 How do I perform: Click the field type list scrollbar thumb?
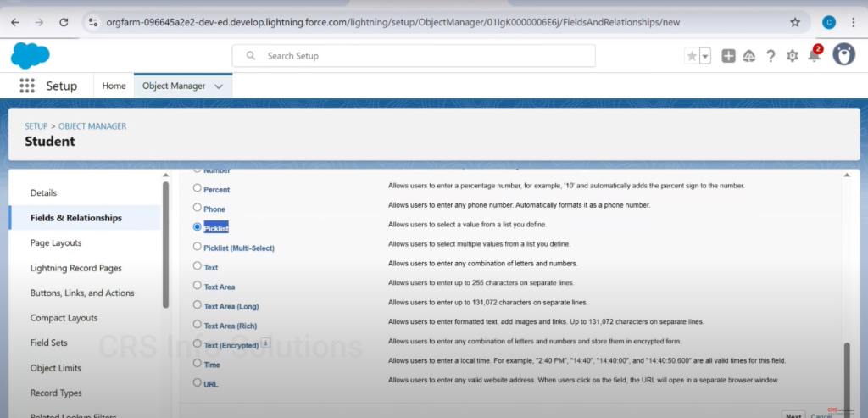point(847,380)
